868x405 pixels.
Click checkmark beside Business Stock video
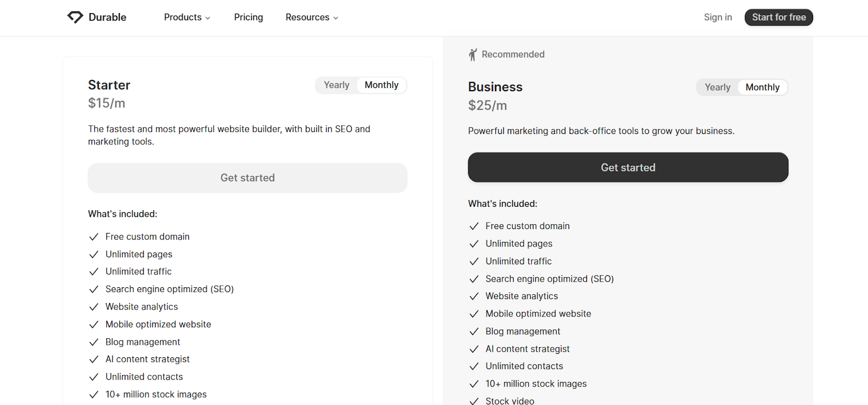coord(474,401)
